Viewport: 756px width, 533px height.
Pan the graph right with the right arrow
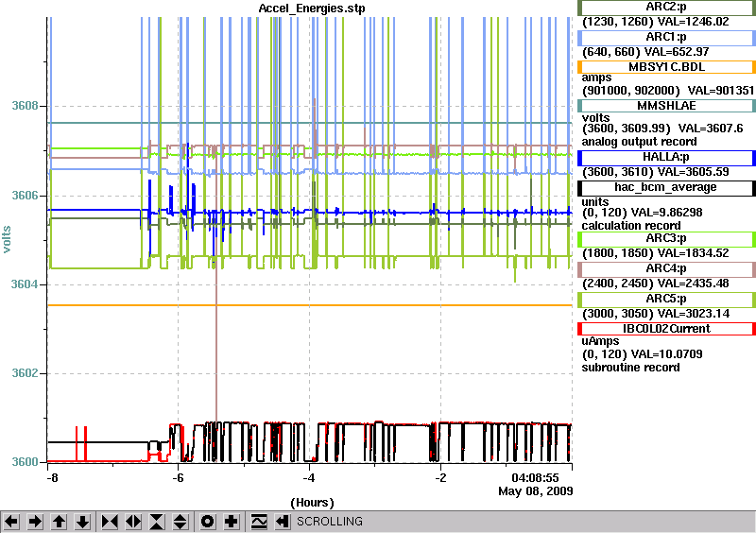[x=35, y=522]
